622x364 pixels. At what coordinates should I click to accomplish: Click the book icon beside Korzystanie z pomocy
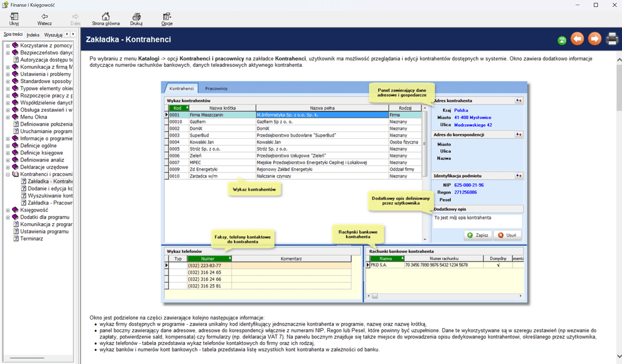16,46
